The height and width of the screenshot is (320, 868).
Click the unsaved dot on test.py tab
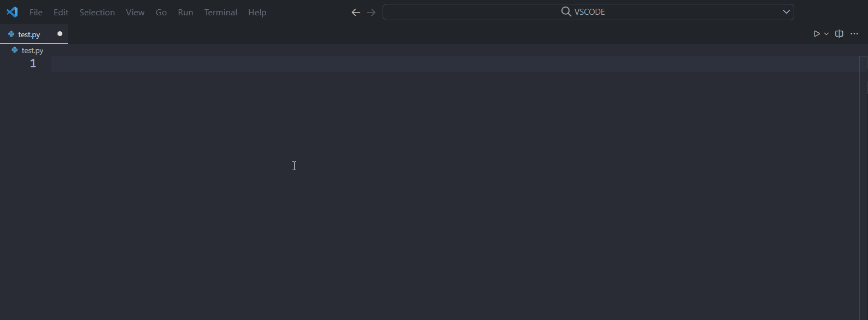[60, 34]
